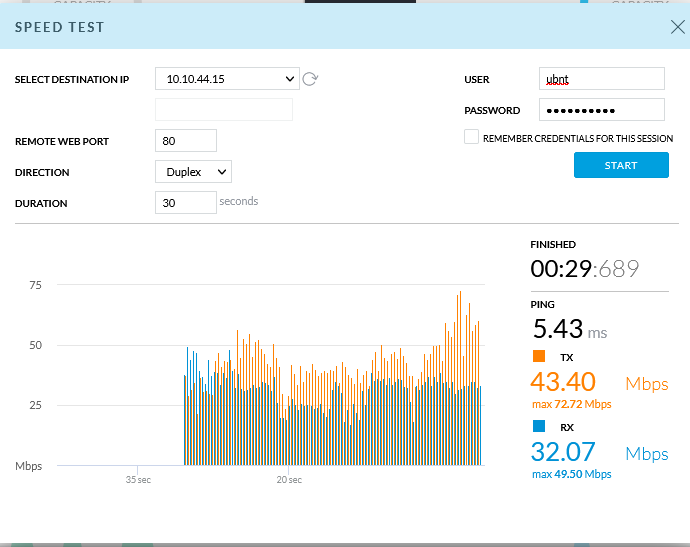Click the SPEED TEST title text

click(59, 27)
